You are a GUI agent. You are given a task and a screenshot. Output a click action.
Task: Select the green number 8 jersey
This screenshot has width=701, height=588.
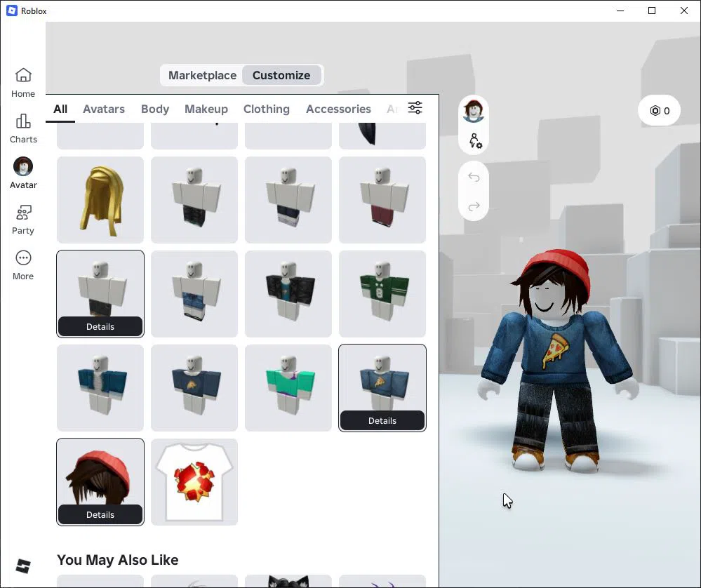pos(382,294)
